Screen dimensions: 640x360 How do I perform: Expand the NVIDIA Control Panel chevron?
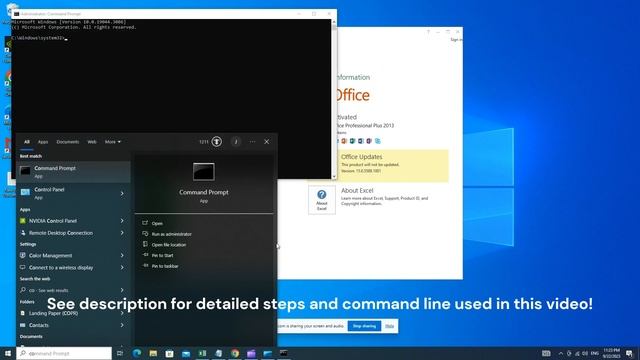[x=122, y=221]
